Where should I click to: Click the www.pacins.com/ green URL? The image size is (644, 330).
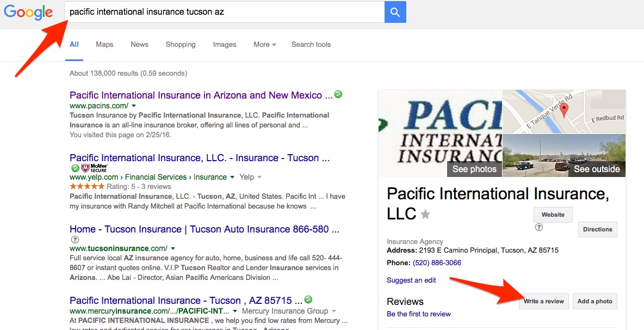pos(99,106)
